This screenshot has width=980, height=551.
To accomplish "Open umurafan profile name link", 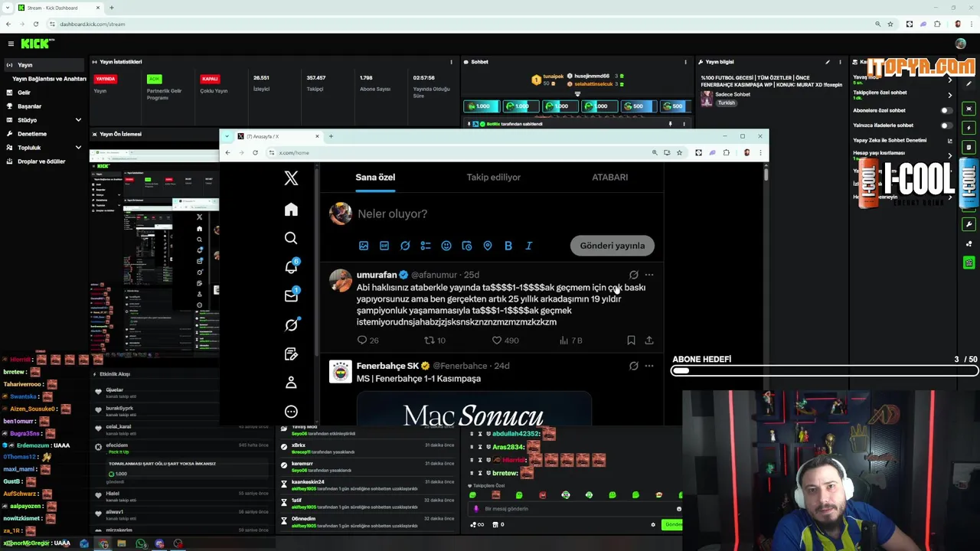I will tap(377, 275).
